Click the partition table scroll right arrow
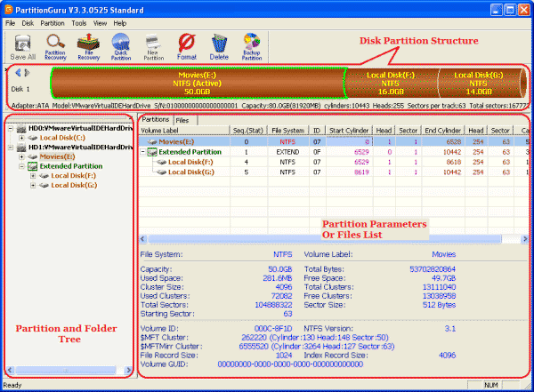This screenshot has height=392, width=534. click(x=524, y=239)
